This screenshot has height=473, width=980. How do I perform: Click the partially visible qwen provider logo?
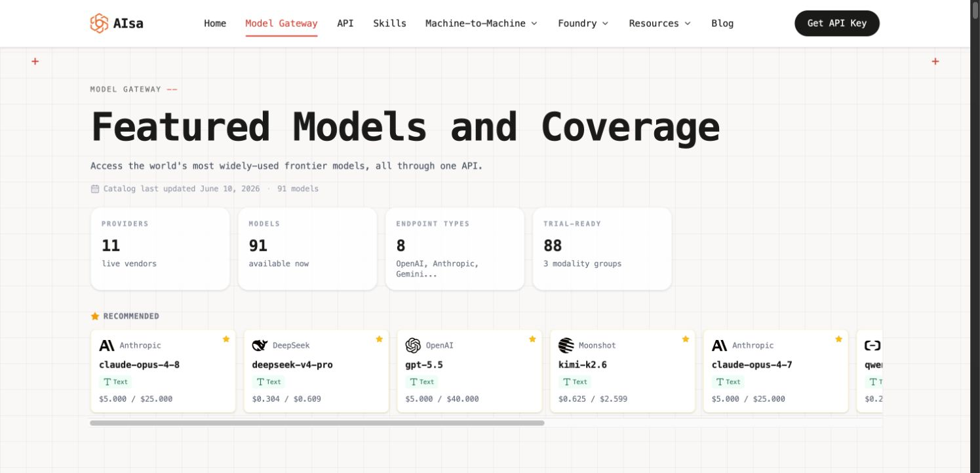872,345
